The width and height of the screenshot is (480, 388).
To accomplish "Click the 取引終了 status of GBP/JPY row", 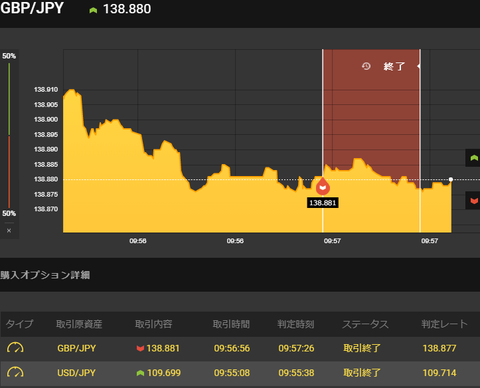I will pyautogui.click(x=362, y=348).
